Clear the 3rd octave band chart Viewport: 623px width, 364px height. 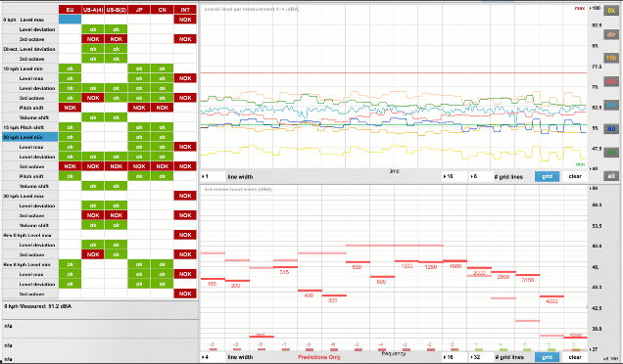coord(575,357)
